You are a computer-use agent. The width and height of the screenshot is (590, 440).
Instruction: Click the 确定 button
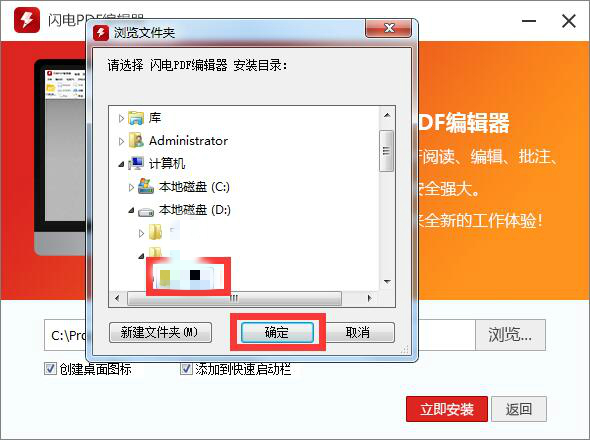pyautogui.click(x=277, y=332)
